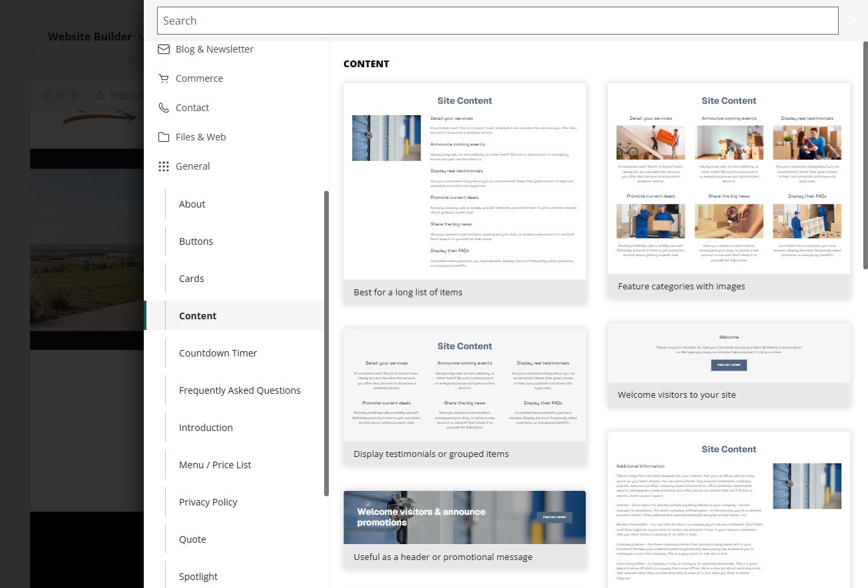
Task: Select the Spotlight category
Action: [x=198, y=577]
